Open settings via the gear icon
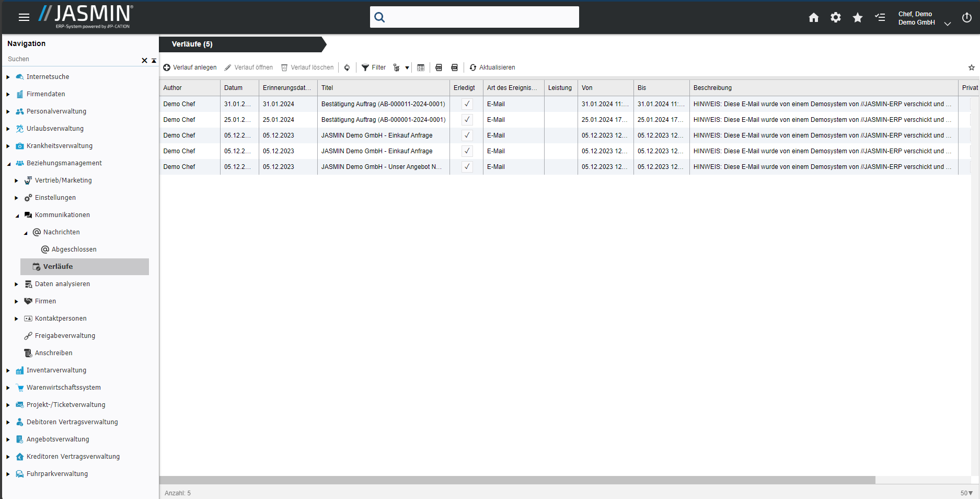Viewport: 980px width, 499px height. pyautogui.click(x=835, y=18)
